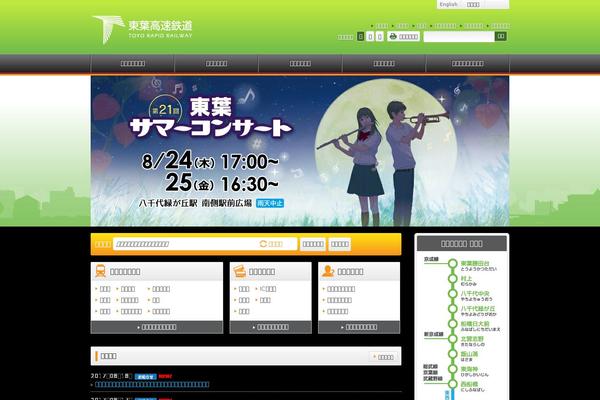Screen dimensions: 600x400
Task: Select 船橋日大前 station on the route map
Action: click(x=480, y=326)
